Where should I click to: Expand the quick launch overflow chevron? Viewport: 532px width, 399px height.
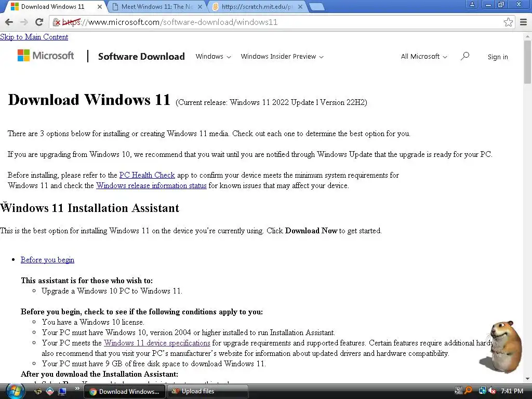[x=77, y=389]
